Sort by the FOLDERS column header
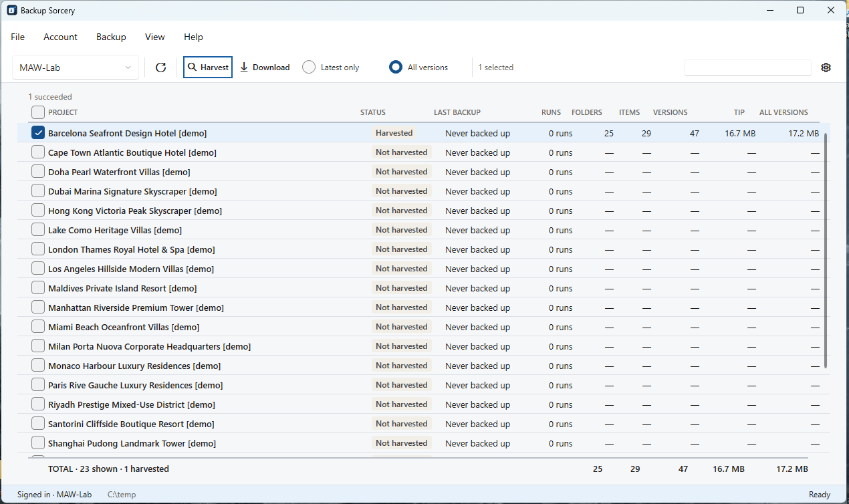Viewport: 849px width, 504px height. tap(587, 112)
